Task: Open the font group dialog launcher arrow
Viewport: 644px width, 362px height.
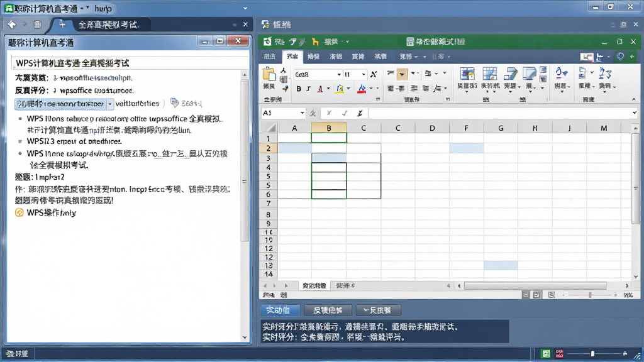Action: [378, 99]
